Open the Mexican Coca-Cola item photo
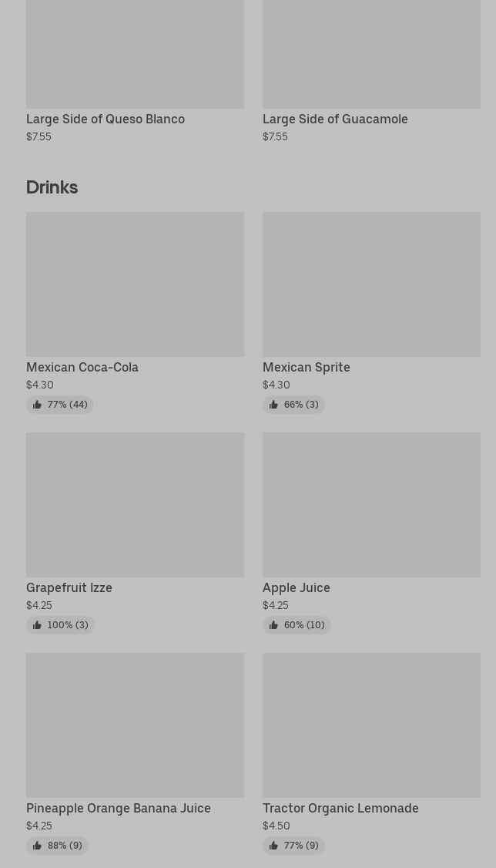The width and height of the screenshot is (496, 868). click(x=135, y=284)
